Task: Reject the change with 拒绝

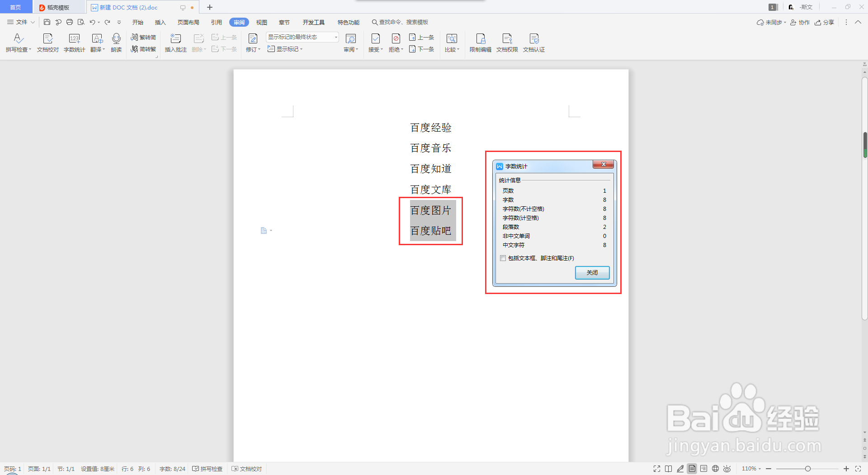Action: 396,43
